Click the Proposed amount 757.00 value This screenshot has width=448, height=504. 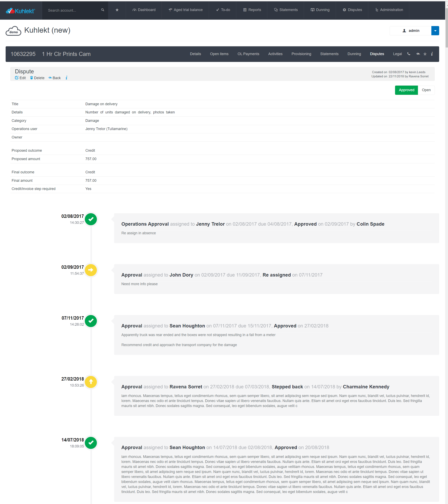(x=91, y=159)
